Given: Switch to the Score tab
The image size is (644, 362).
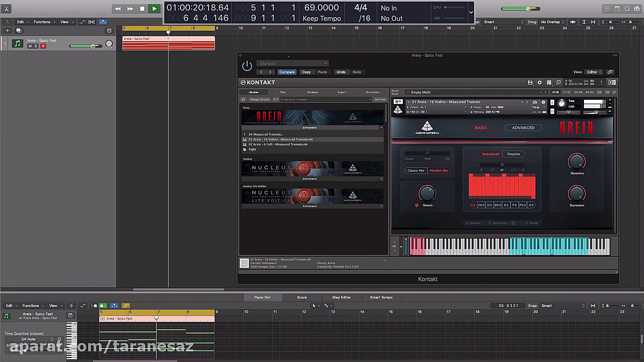Looking at the screenshot, I should 302,297.
